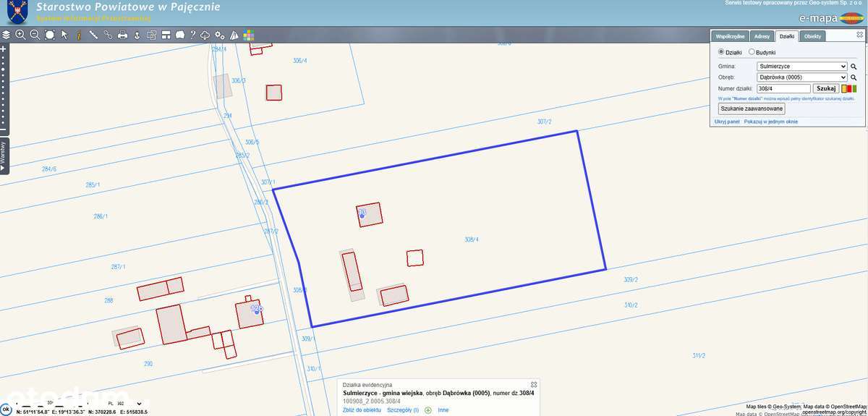
Task: Click Szukanie zaawansowane button
Action: pos(752,109)
